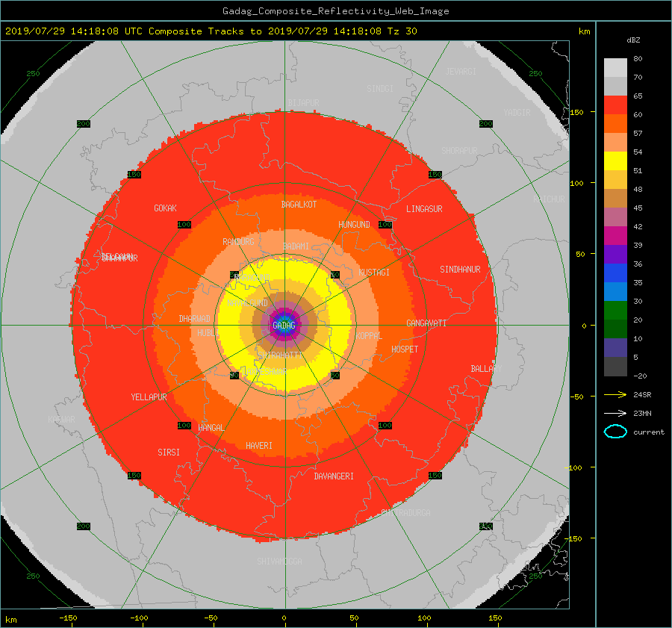Image resolution: width=672 pixels, height=628 pixels.
Task: Select the YADGIR city label
Action: click(517, 112)
